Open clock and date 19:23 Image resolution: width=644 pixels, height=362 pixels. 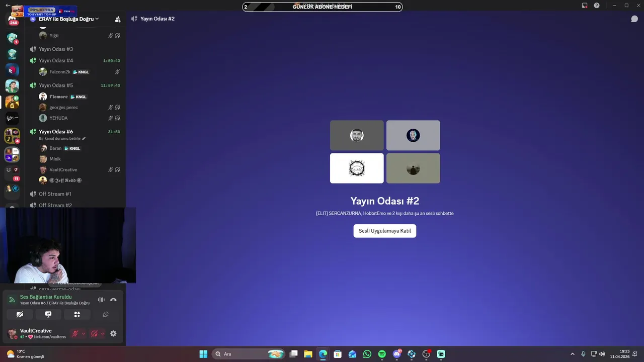(x=620, y=354)
